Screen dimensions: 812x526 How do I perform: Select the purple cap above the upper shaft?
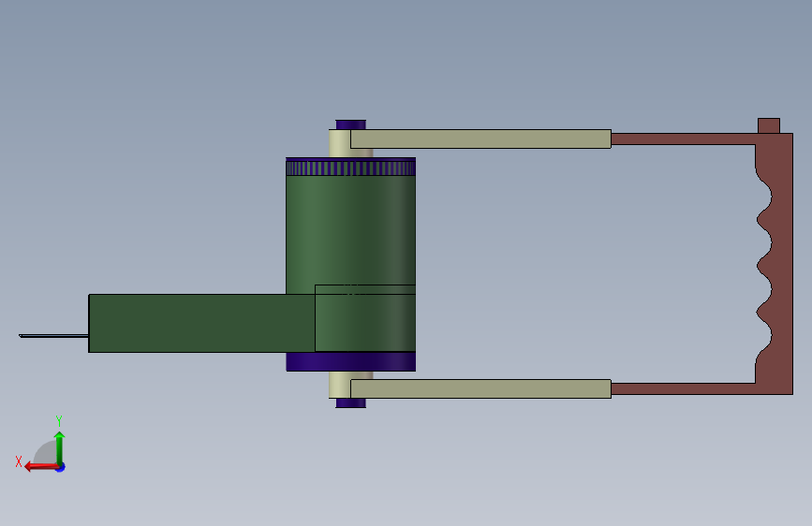(x=350, y=124)
